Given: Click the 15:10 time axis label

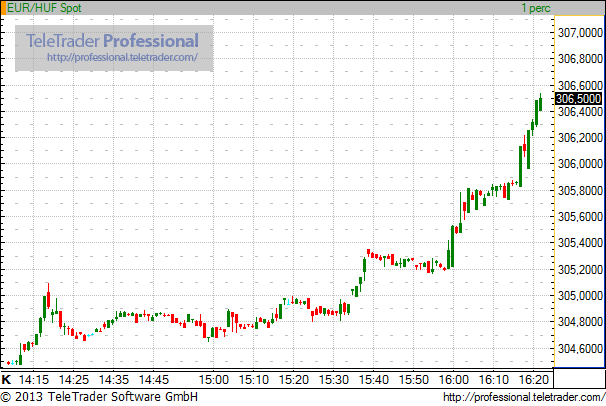Looking at the screenshot, I should pyautogui.click(x=254, y=380).
